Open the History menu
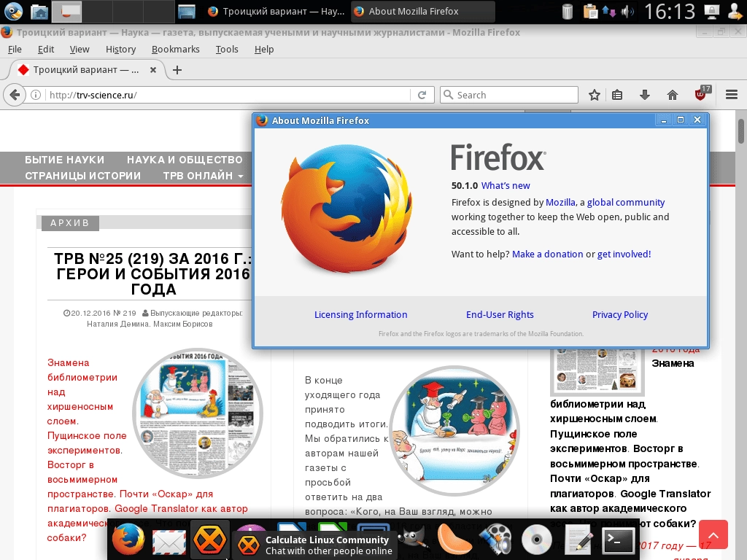The image size is (747, 560). pyautogui.click(x=120, y=49)
